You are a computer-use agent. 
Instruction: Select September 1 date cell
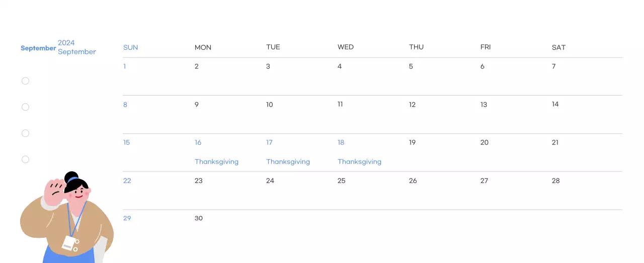[125, 67]
